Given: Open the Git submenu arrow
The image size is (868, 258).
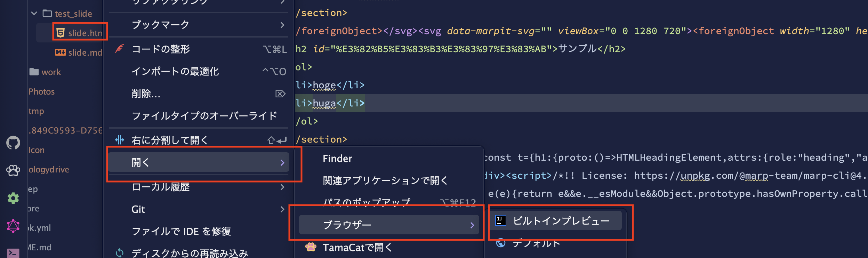Looking at the screenshot, I should pyautogui.click(x=283, y=209).
